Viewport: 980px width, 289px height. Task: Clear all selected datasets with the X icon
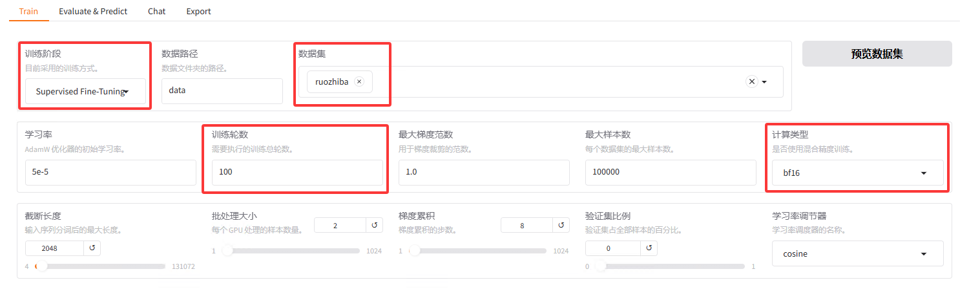(751, 81)
